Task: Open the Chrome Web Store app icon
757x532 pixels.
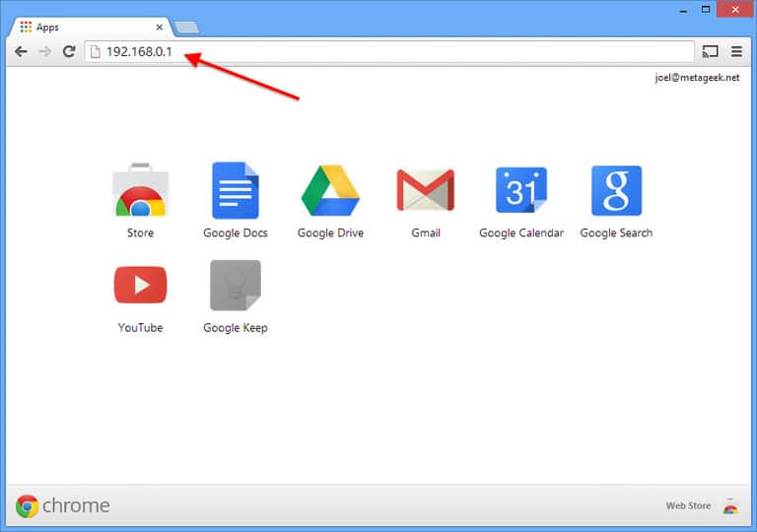Action: click(140, 191)
